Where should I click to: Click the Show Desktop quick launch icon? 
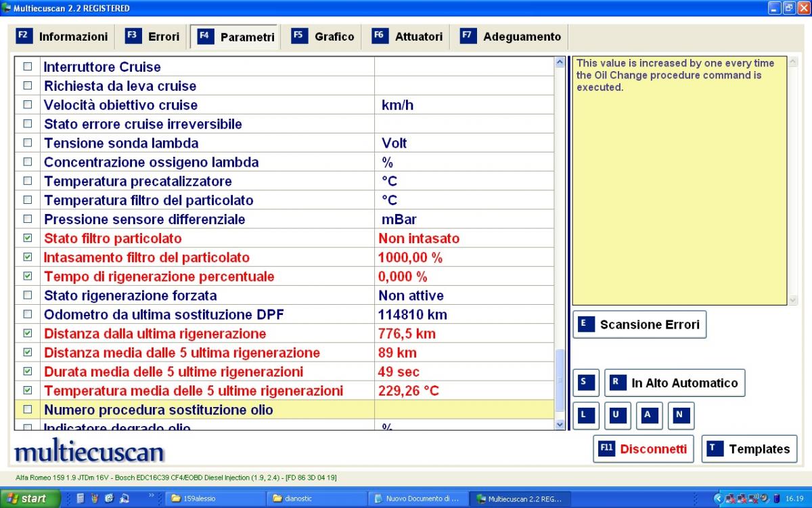pyautogui.click(x=125, y=499)
